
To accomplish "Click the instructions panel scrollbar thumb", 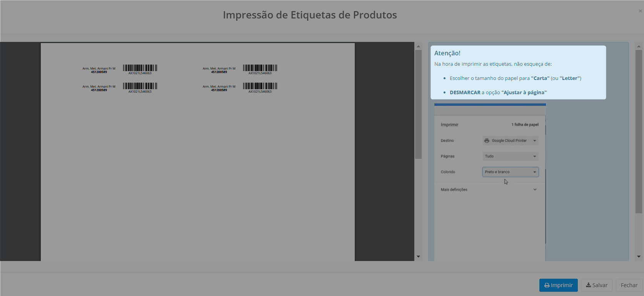I will 639,131.
